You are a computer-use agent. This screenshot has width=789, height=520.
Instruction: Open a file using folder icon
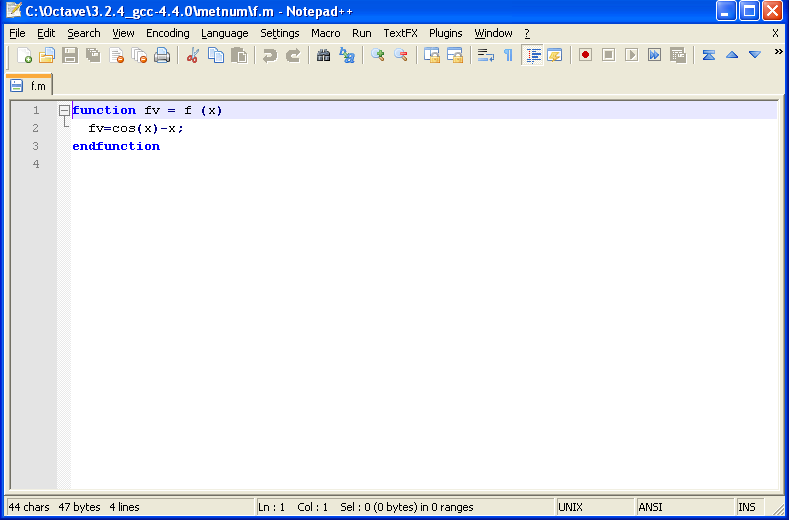(47, 55)
